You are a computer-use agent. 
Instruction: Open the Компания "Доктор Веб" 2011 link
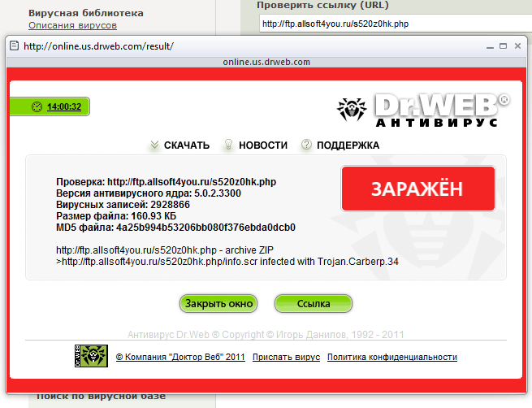(x=180, y=357)
